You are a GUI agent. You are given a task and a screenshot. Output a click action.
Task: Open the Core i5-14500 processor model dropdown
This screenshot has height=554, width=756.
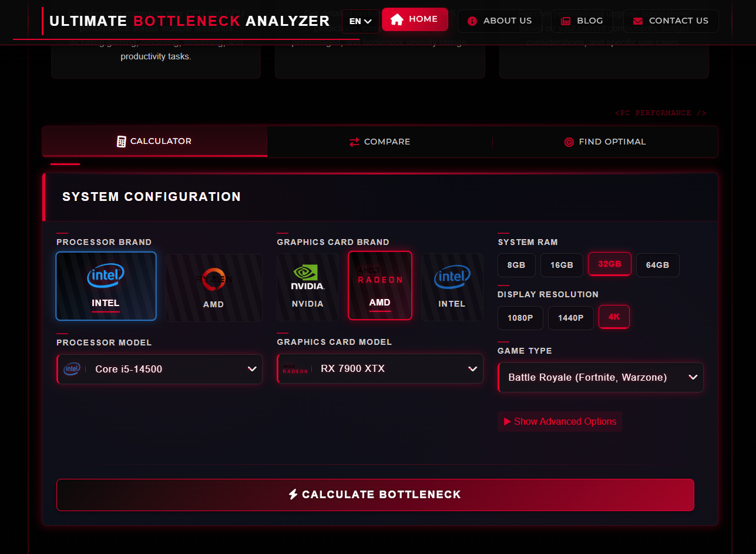[x=160, y=369]
